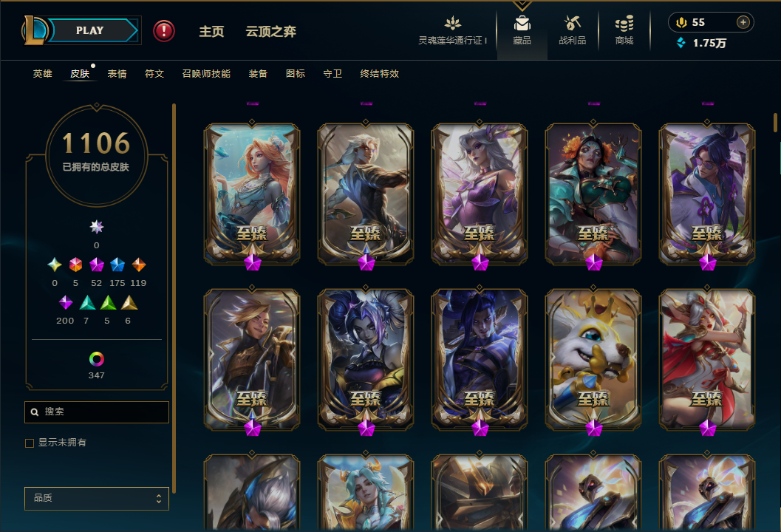Switch to the 表情 emotes tab
This screenshot has height=532, width=781.
(x=117, y=74)
